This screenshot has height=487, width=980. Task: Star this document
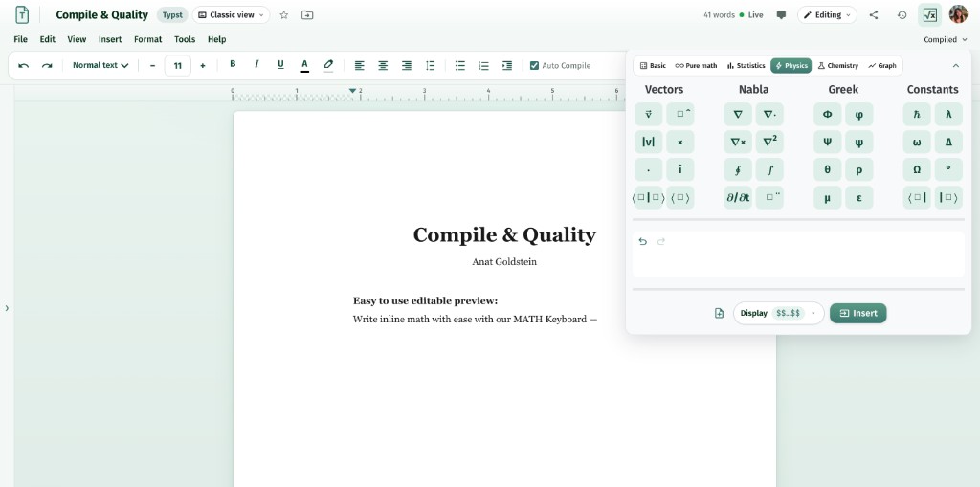283,15
